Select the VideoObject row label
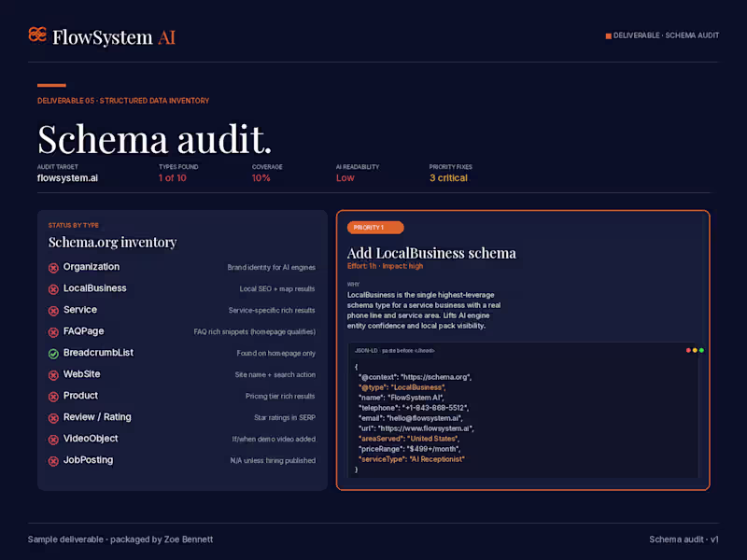Image resolution: width=747 pixels, height=560 pixels. coord(91,439)
